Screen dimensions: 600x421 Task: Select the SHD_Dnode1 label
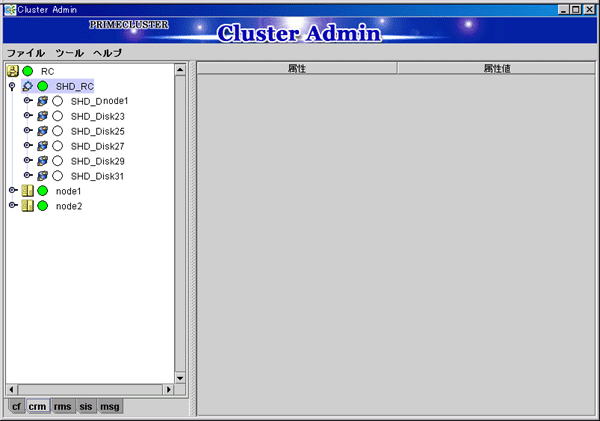[99, 101]
